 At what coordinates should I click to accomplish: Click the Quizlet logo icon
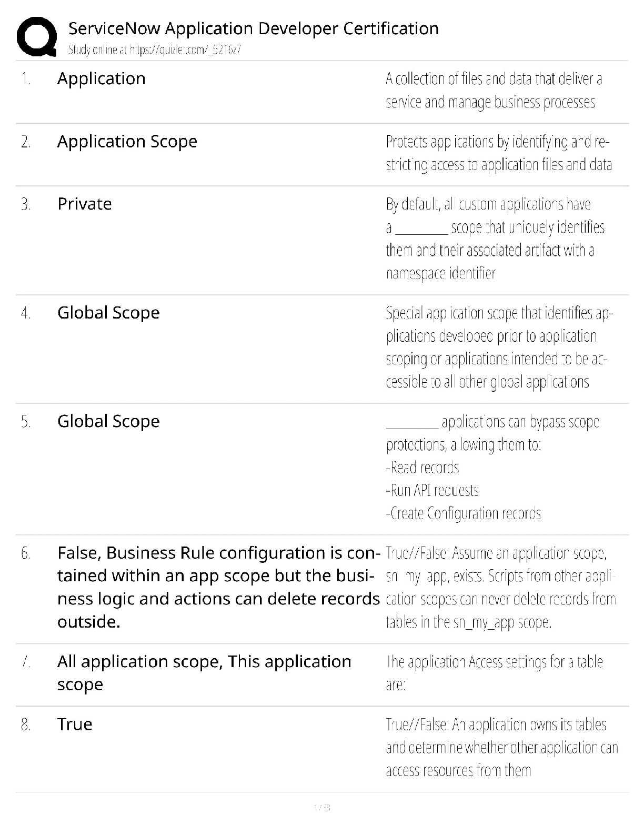[x=37, y=37]
